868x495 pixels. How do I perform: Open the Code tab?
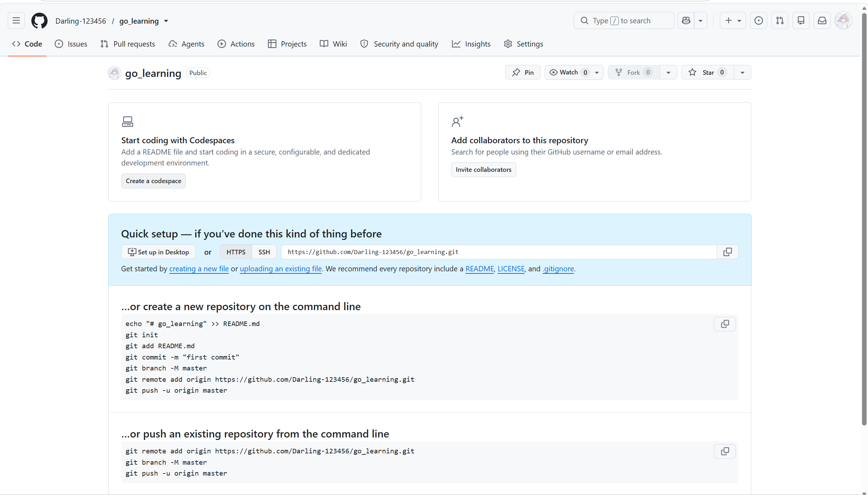pyautogui.click(x=27, y=44)
